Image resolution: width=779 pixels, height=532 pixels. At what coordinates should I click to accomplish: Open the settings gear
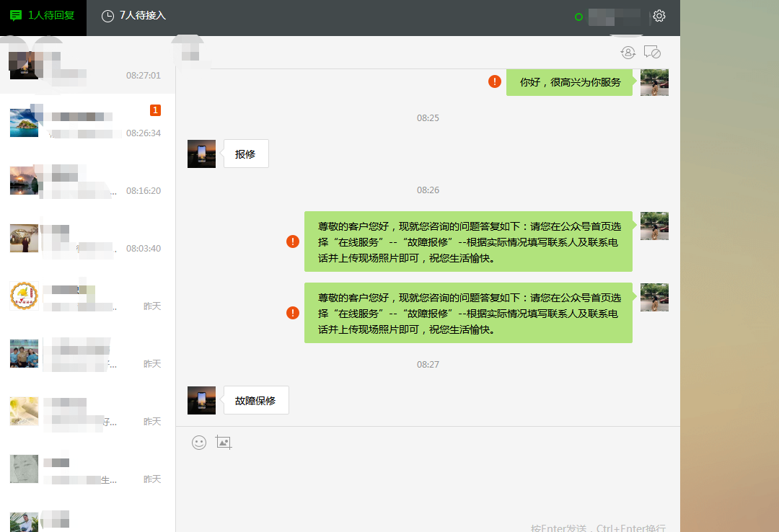pyautogui.click(x=659, y=14)
